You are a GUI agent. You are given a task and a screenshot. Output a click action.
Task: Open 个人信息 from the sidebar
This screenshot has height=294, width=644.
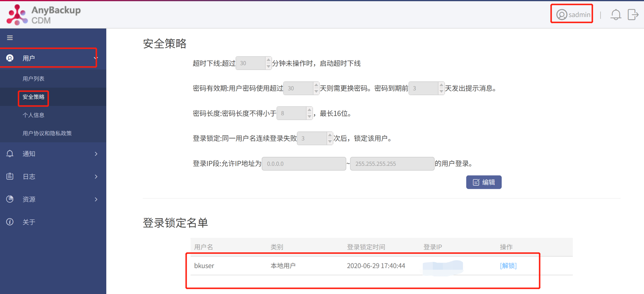click(x=33, y=115)
